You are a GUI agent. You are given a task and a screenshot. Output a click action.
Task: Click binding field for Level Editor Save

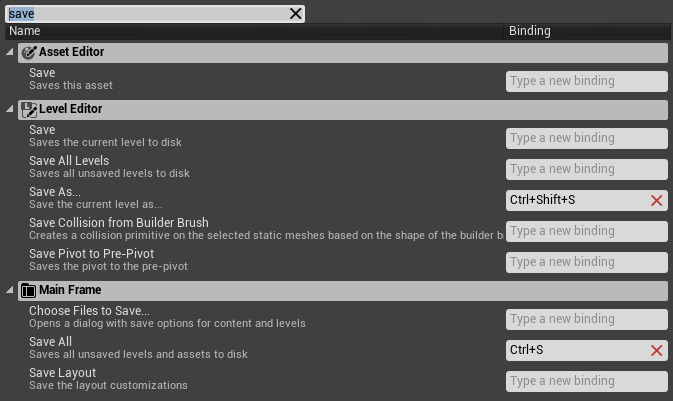(586, 138)
